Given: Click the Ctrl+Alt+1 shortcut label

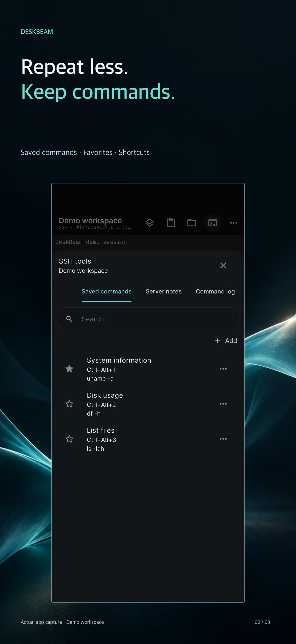Looking at the screenshot, I should tap(101, 370).
